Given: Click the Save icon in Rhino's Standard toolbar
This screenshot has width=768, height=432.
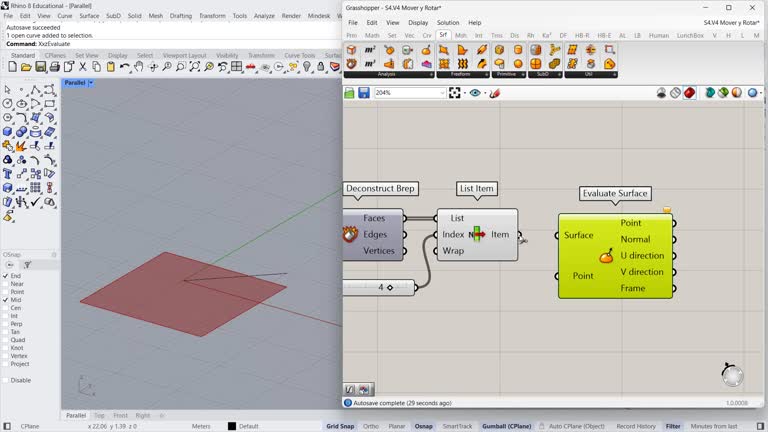Looking at the screenshot, I should (x=40, y=67).
